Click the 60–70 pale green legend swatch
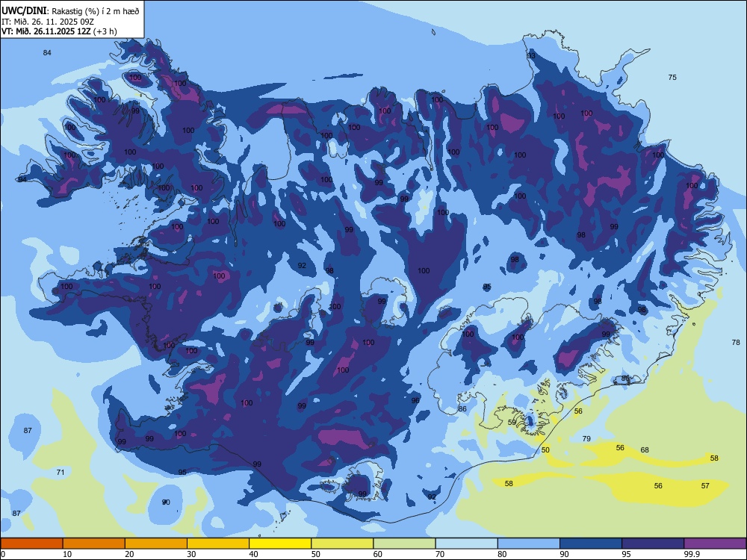Viewport: 747px width, 560px height. (x=404, y=544)
